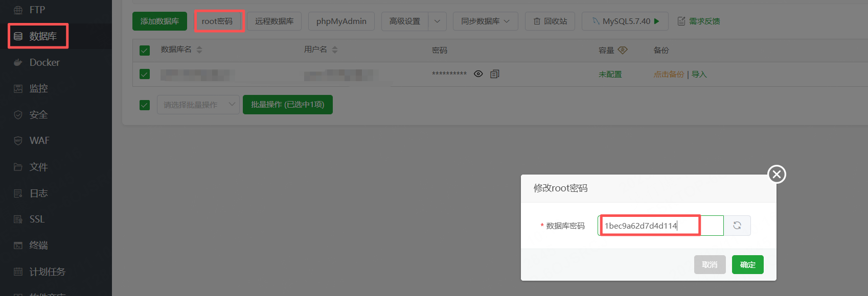Click the 安全 shield icon

18,115
